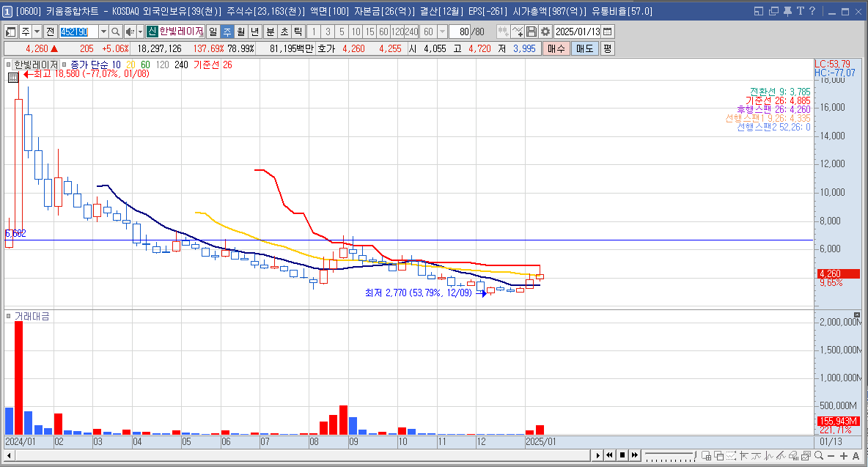This screenshot has width=868, height=467.
Task: Click the eraser tool icon at bottom
Action: 793,455
